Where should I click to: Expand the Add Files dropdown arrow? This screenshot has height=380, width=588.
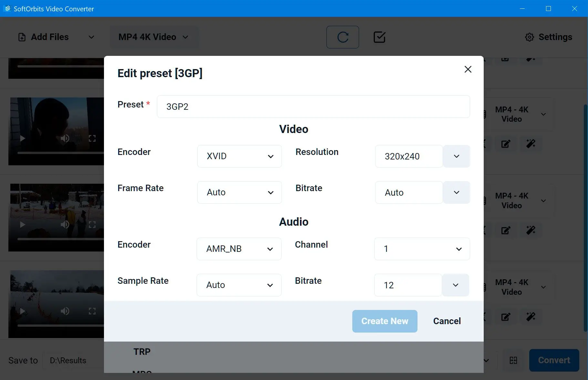pyautogui.click(x=91, y=37)
